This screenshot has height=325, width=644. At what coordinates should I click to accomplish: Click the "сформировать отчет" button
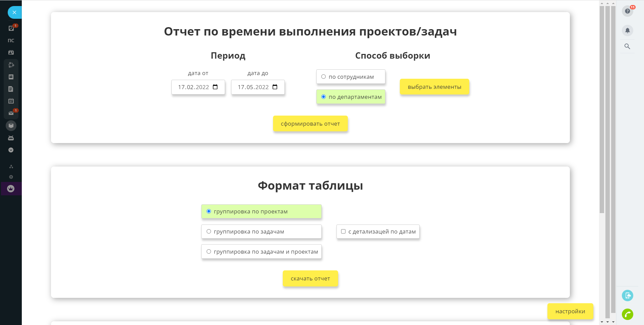pyautogui.click(x=310, y=124)
